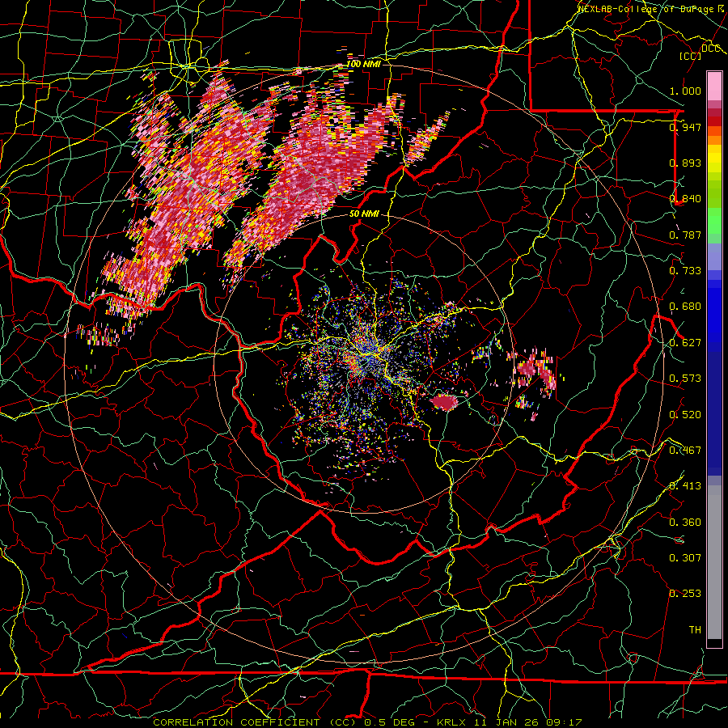Click the 0.520 legend value

pyautogui.click(x=685, y=414)
